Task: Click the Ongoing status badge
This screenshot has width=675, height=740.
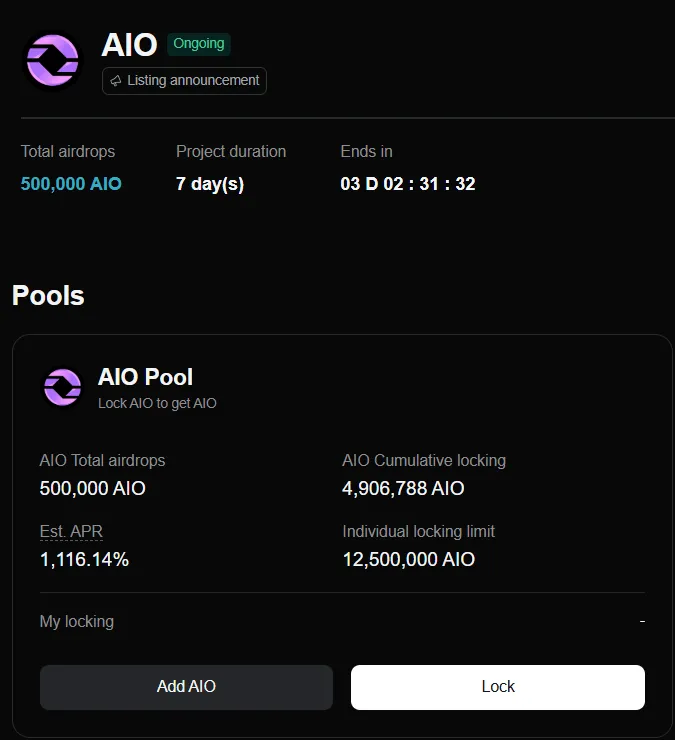Action: coord(199,44)
